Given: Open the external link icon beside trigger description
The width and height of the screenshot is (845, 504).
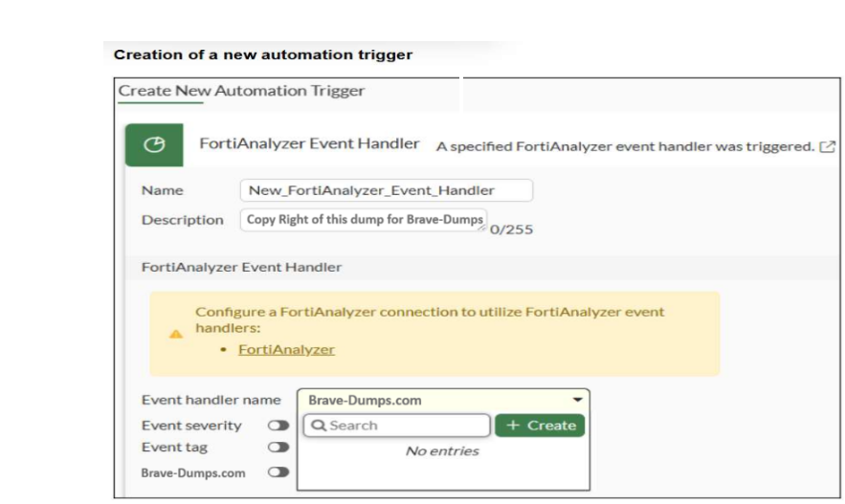Looking at the screenshot, I should (828, 146).
